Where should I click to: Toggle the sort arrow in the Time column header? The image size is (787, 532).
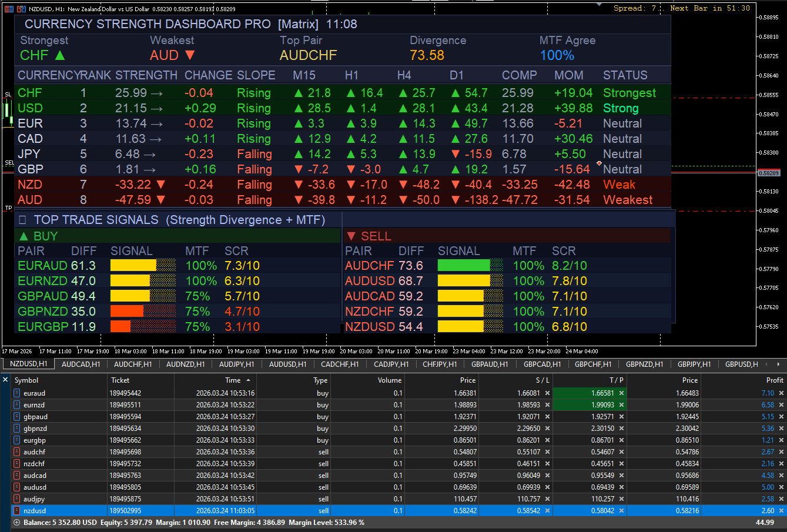(248, 380)
